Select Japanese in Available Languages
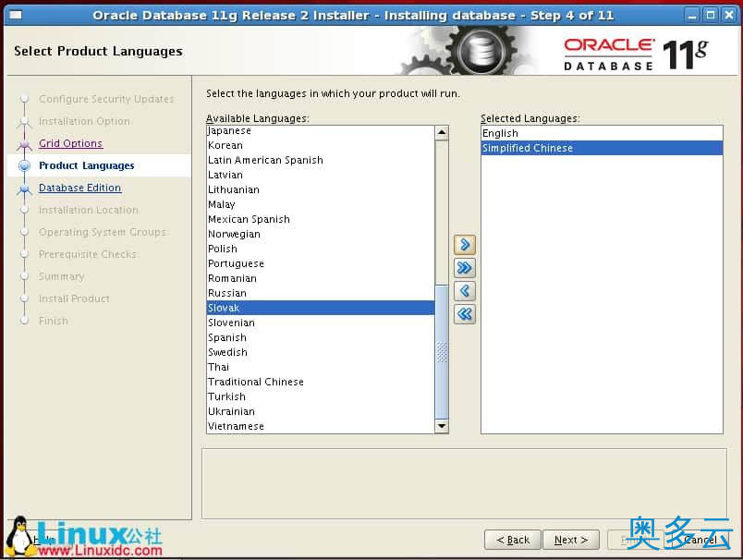The height and width of the screenshot is (560, 743). coord(321,131)
